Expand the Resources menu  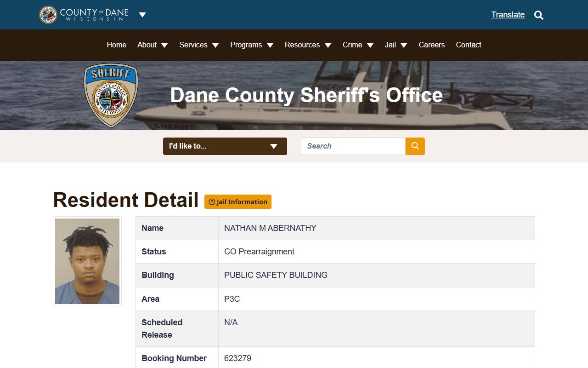308,45
